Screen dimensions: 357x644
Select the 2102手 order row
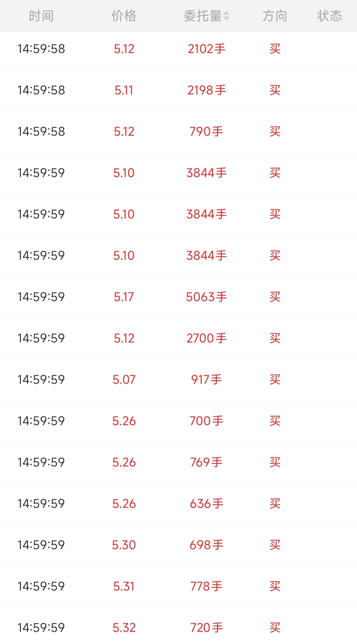[178, 49]
